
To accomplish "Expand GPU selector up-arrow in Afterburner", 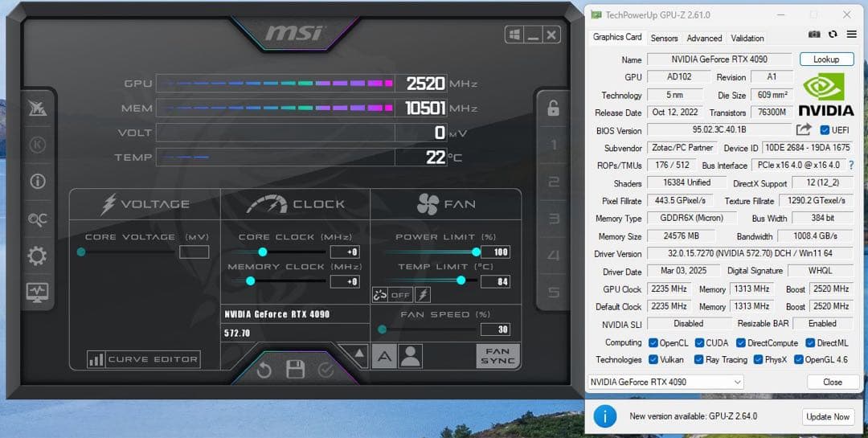I will point(358,353).
